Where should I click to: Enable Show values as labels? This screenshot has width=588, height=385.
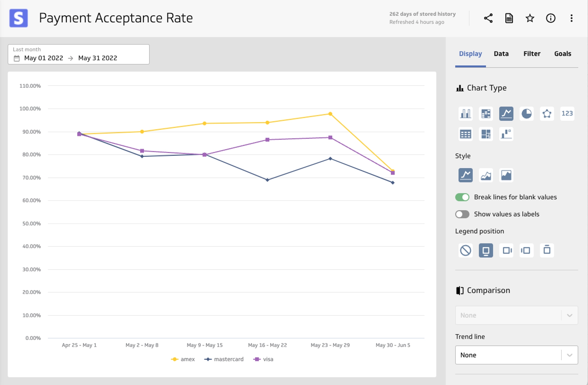pos(462,214)
